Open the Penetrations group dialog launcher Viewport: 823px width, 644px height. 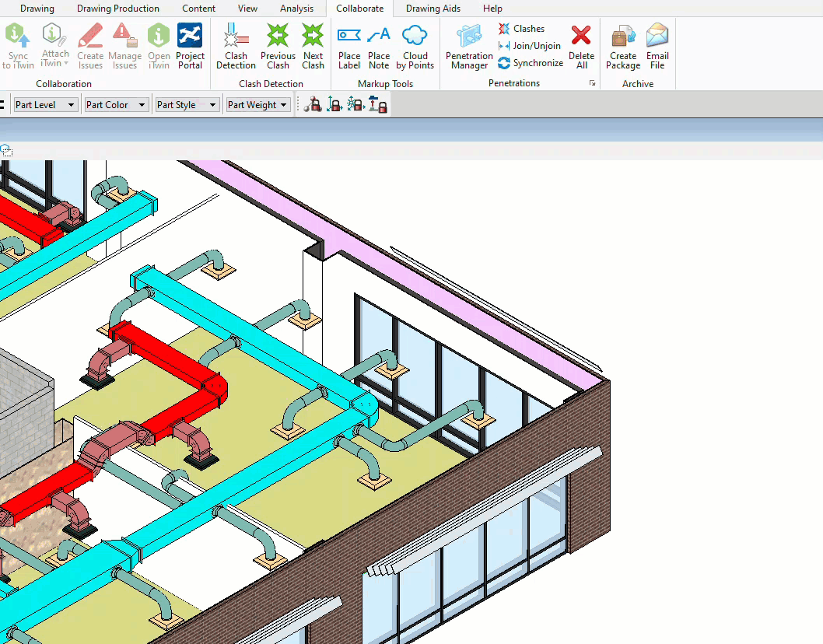click(x=593, y=83)
